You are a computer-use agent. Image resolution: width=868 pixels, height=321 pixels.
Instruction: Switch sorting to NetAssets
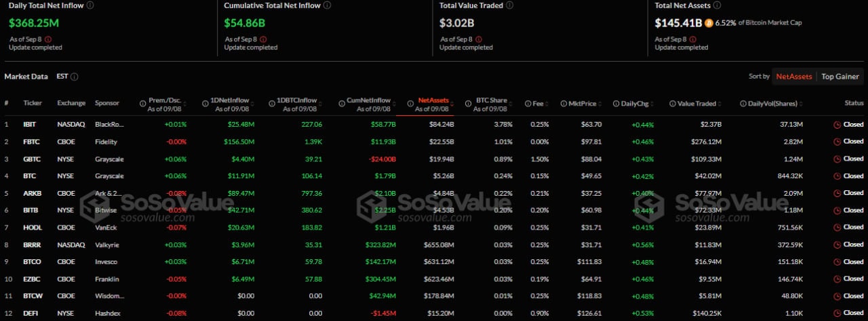click(x=794, y=77)
